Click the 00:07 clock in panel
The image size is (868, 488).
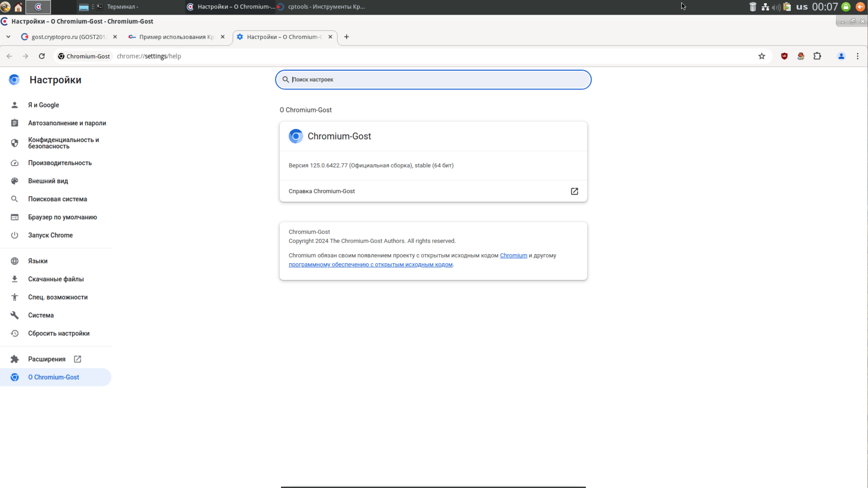[x=825, y=7]
